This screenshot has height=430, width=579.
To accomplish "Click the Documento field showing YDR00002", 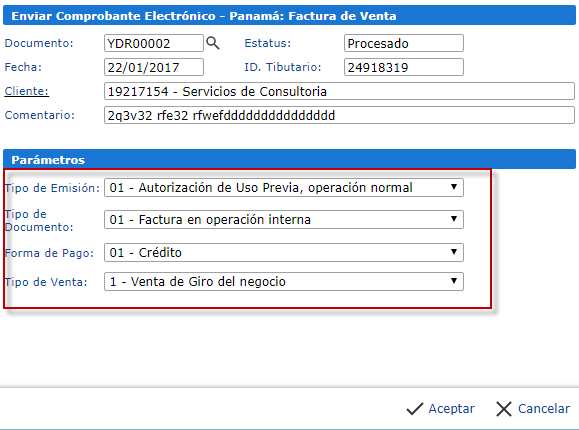I will pyautogui.click(x=154, y=43).
